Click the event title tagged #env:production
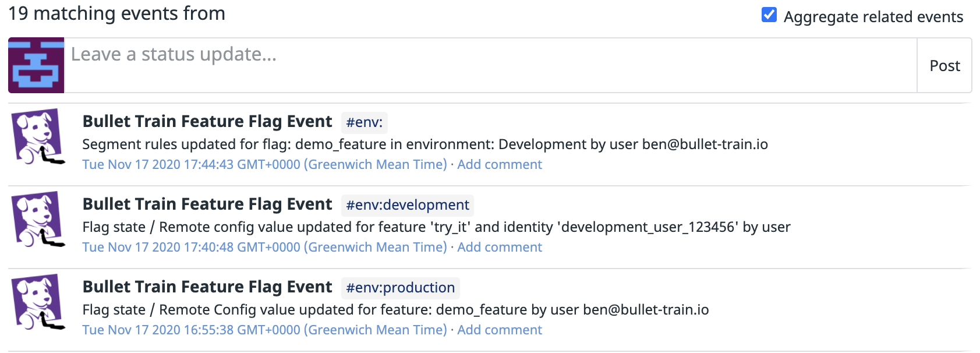Screen dimensions: 980x353 click(x=207, y=287)
